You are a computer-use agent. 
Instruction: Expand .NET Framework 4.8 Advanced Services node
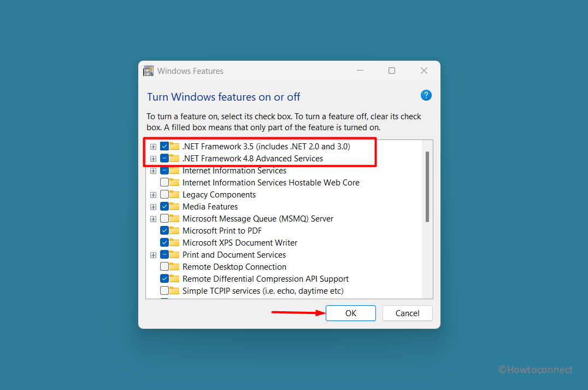[154, 159]
